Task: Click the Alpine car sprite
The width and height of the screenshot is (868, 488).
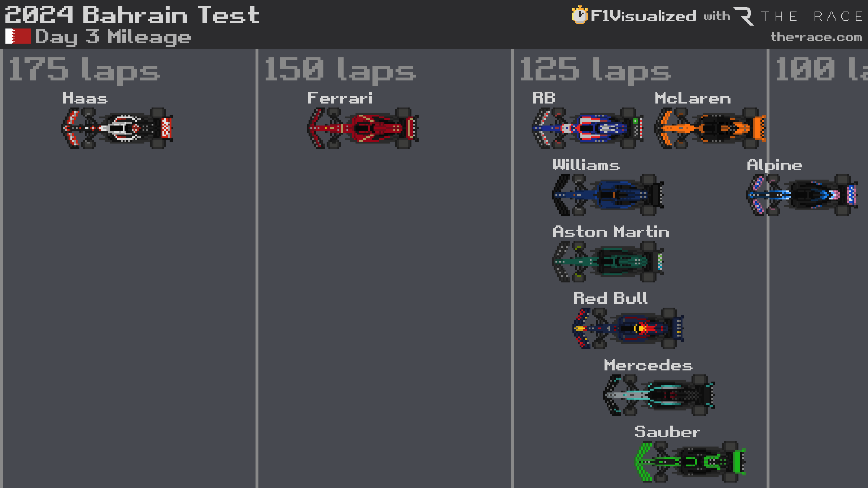Action: coord(802,195)
